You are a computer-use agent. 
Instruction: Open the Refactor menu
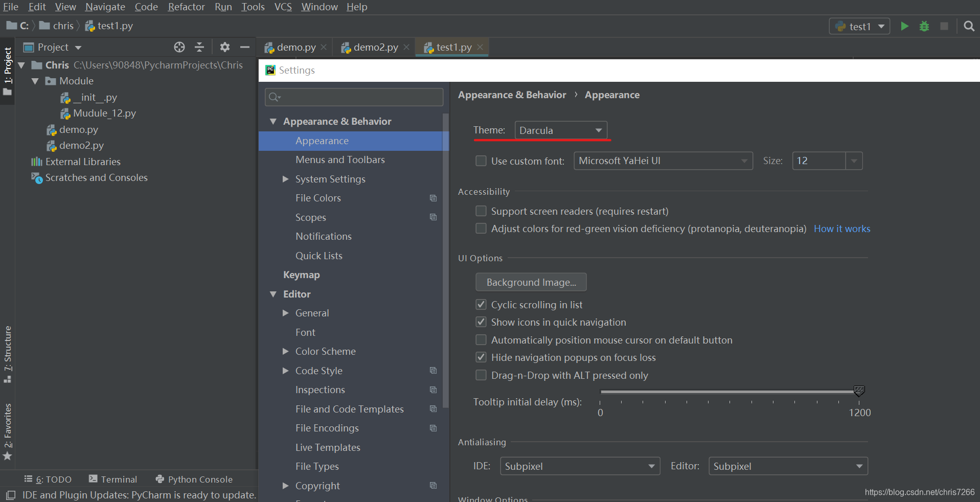(186, 7)
